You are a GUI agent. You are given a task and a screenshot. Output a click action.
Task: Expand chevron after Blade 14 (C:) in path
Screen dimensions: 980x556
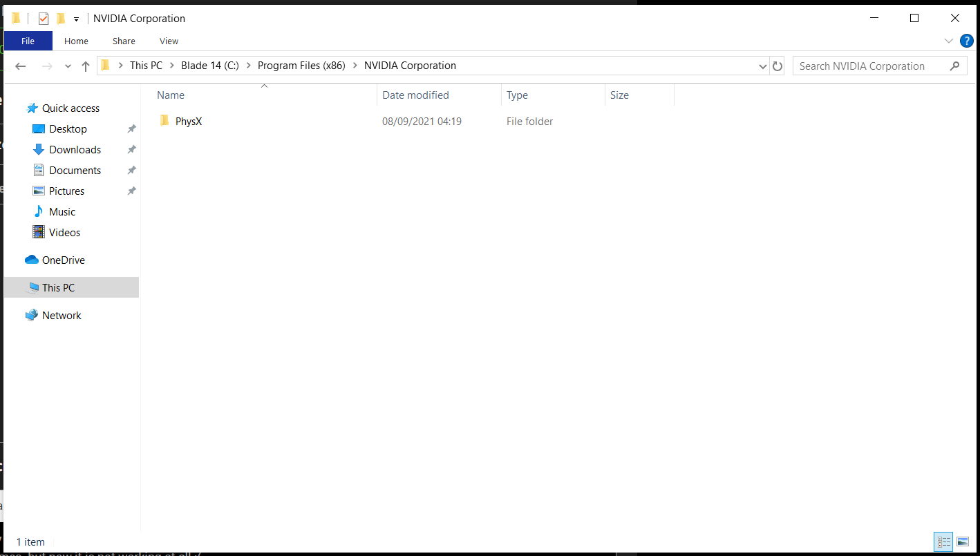[x=248, y=66]
